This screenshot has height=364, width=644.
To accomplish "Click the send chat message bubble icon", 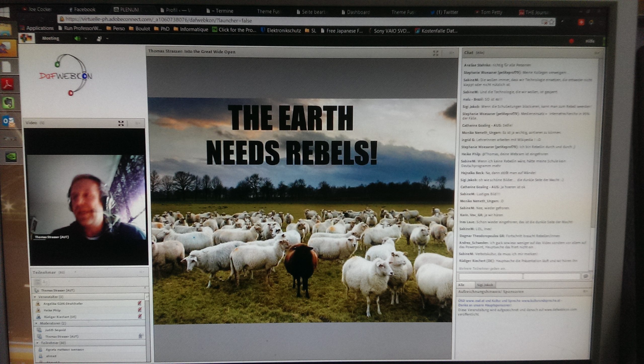I will pos(585,277).
